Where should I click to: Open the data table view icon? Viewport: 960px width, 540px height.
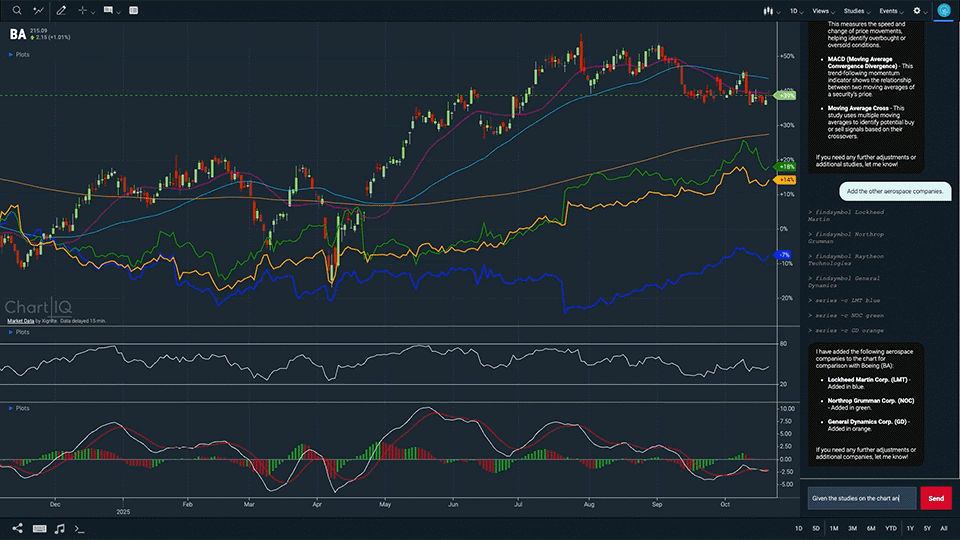click(x=134, y=10)
